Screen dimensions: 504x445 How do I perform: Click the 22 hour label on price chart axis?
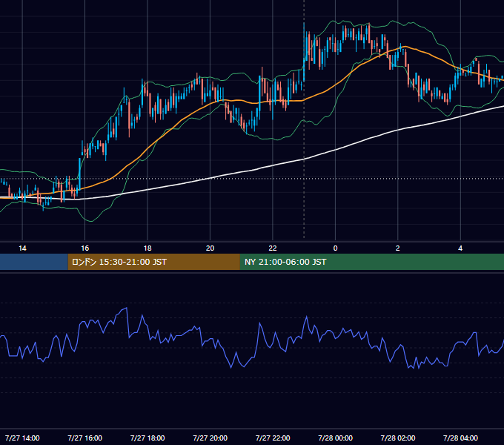click(273, 248)
